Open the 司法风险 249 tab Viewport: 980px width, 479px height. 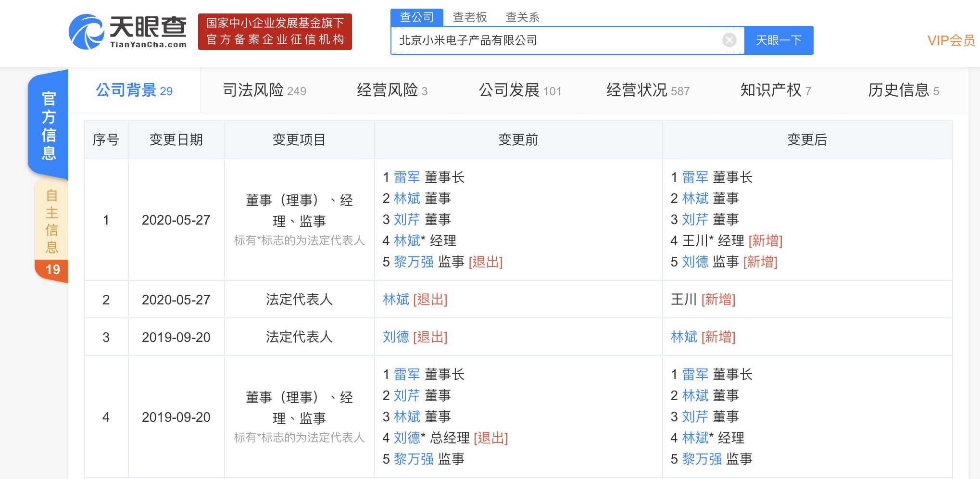coord(264,90)
